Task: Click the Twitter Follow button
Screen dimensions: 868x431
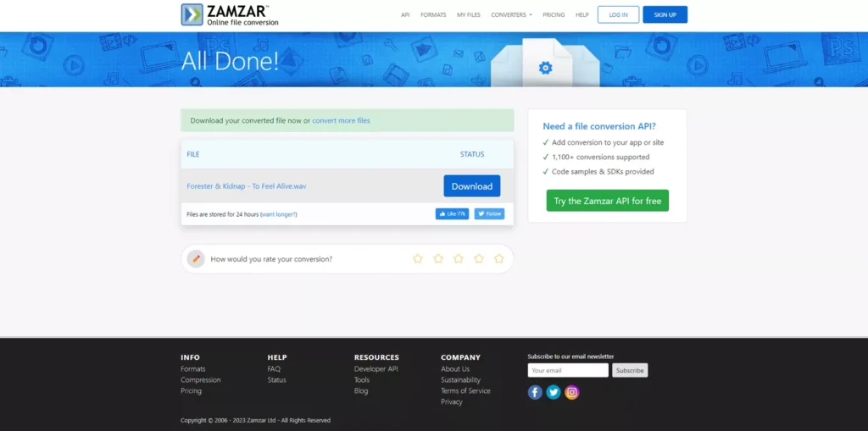Action: tap(489, 214)
